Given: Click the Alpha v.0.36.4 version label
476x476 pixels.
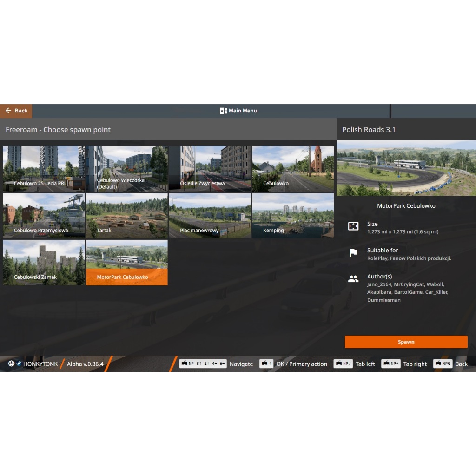Looking at the screenshot, I should [x=85, y=364].
